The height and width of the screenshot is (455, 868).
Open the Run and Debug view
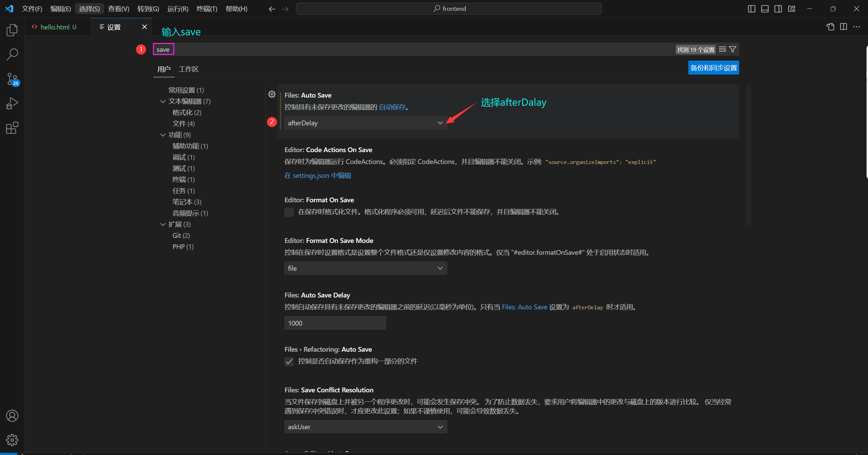click(x=12, y=103)
